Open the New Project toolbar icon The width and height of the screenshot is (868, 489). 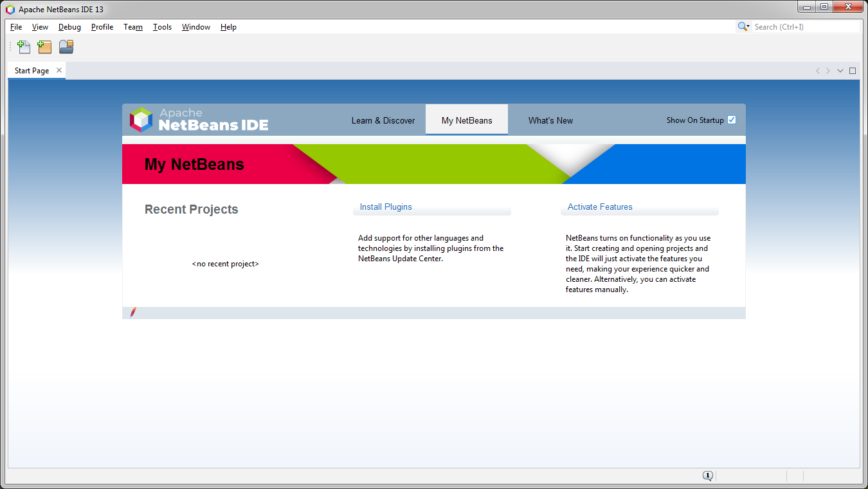click(44, 46)
